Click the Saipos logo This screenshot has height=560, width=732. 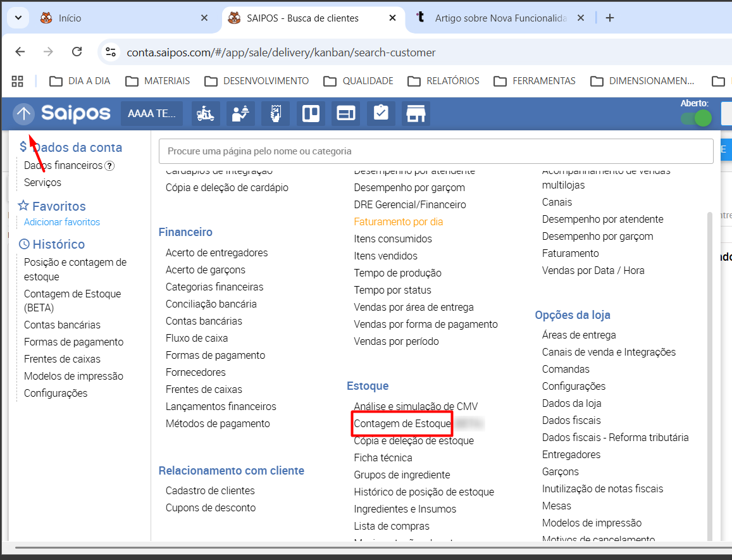(76, 113)
